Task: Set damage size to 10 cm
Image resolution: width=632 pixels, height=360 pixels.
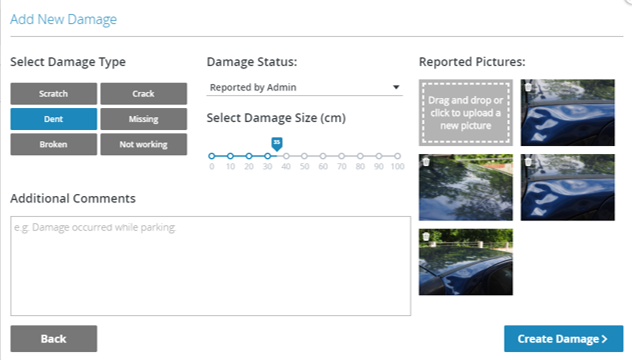Action: click(x=230, y=156)
